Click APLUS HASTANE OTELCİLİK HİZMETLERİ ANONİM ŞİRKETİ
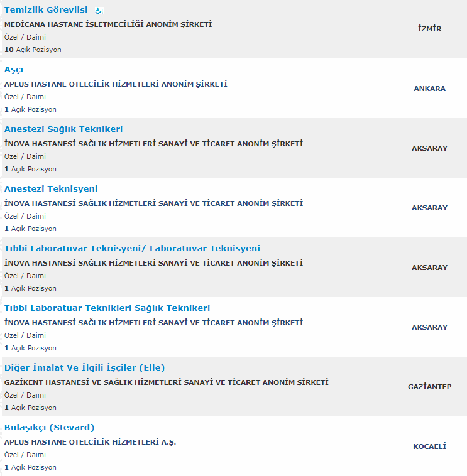The image size is (467, 476). tap(116, 84)
